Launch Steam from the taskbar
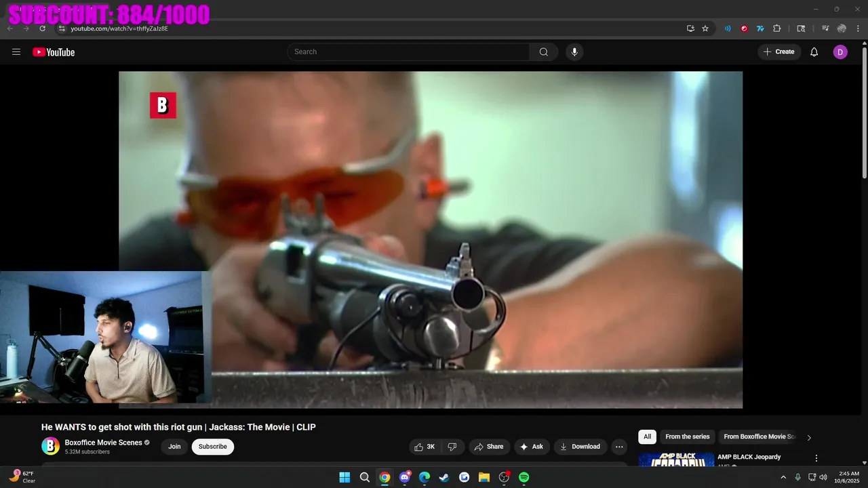This screenshot has height=488, width=868. [x=444, y=477]
